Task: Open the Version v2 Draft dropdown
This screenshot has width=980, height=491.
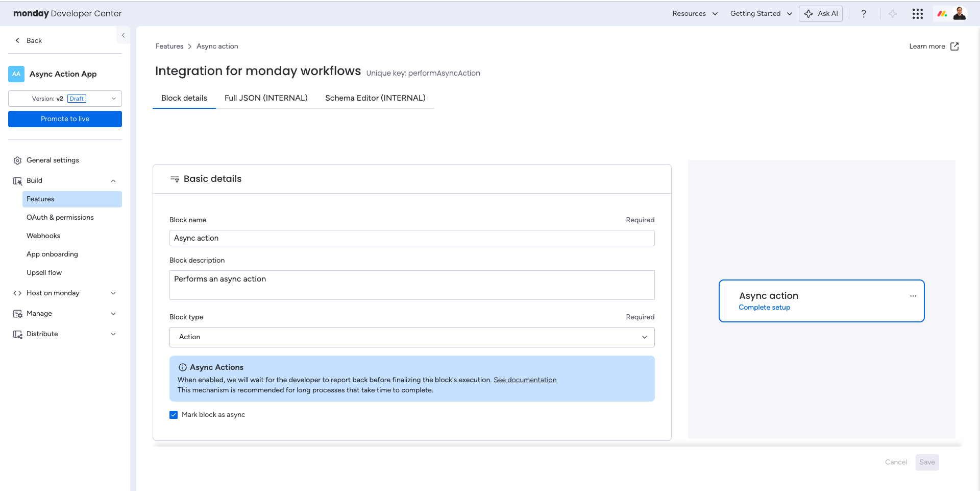Action: pos(65,99)
